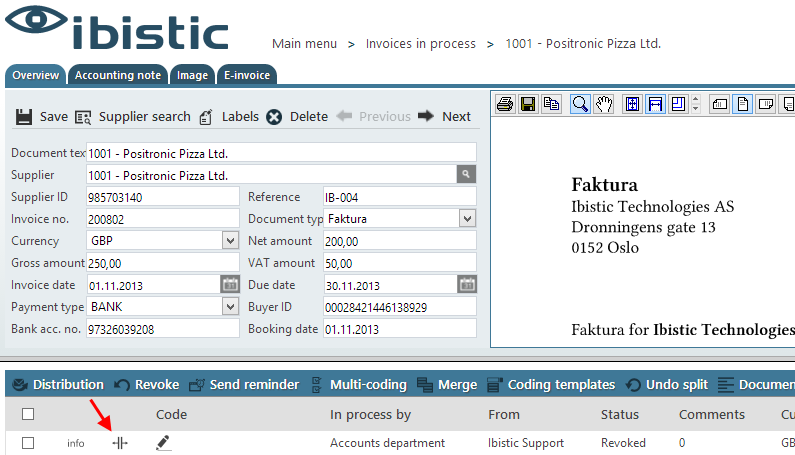Click the info link in the row
This screenshot has height=455, width=795.
pos(76,443)
